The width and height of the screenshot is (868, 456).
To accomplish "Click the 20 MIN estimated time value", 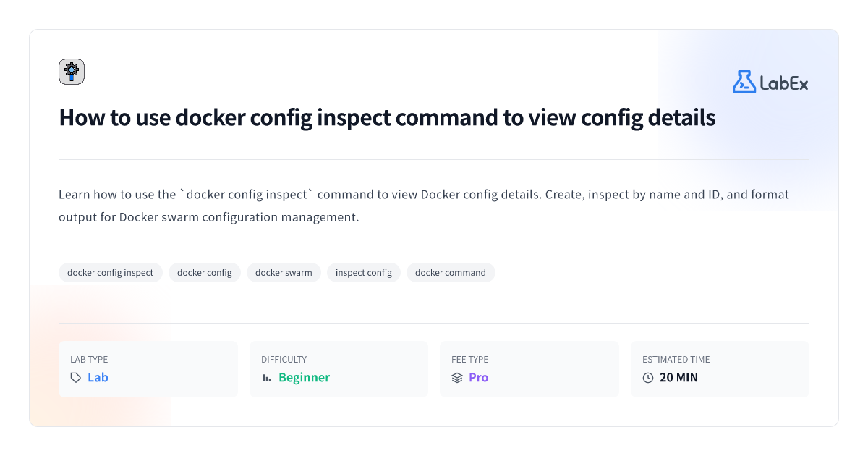I will pyautogui.click(x=678, y=378).
